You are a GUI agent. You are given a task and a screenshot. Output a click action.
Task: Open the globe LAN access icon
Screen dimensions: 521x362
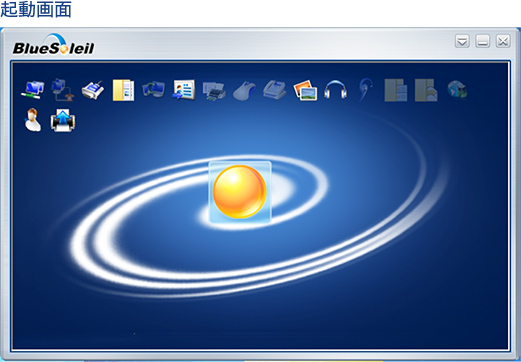coord(457,90)
